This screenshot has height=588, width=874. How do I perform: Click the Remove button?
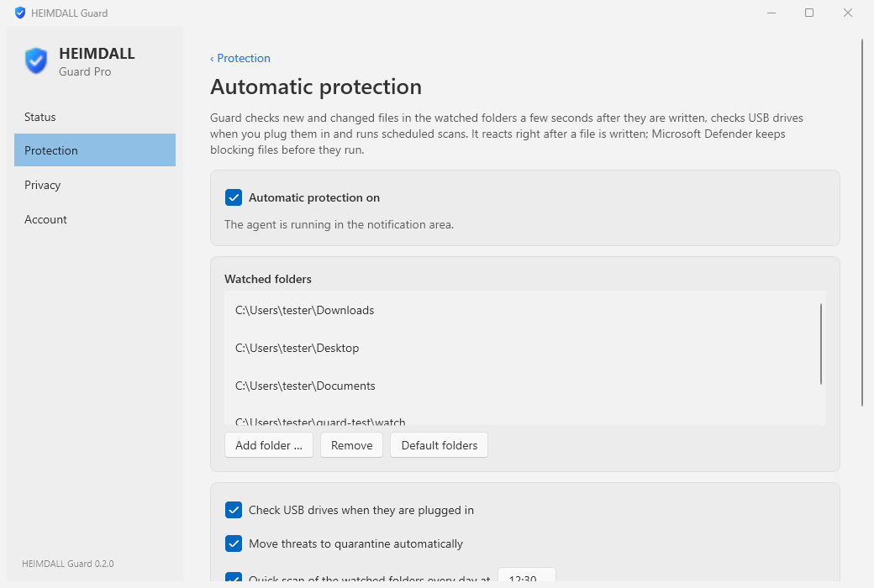[352, 445]
